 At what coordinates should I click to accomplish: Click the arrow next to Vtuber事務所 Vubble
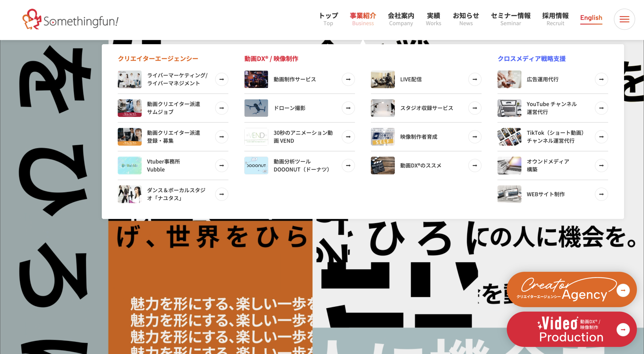click(x=222, y=165)
